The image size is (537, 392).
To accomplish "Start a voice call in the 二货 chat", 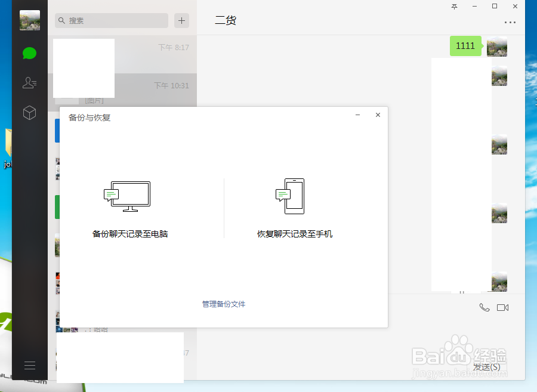I will click(484, 307).
